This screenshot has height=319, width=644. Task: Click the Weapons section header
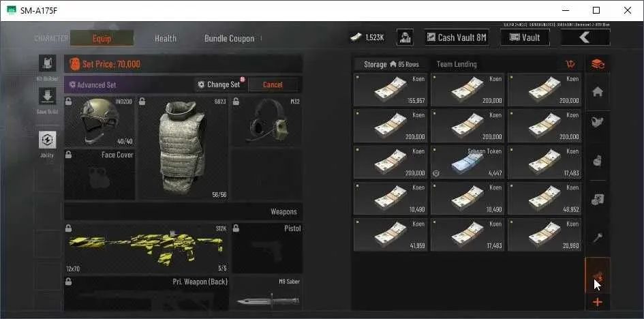point(283,212)
